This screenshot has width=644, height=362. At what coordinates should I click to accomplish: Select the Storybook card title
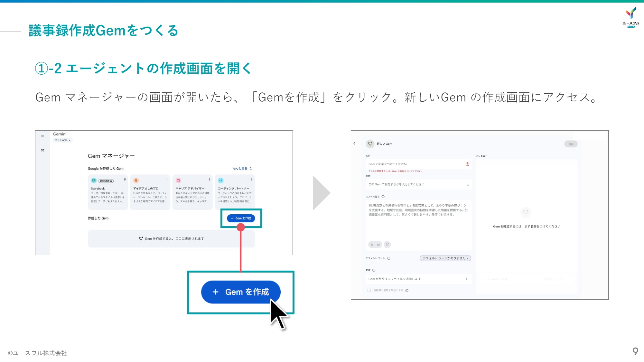[98, 189]
